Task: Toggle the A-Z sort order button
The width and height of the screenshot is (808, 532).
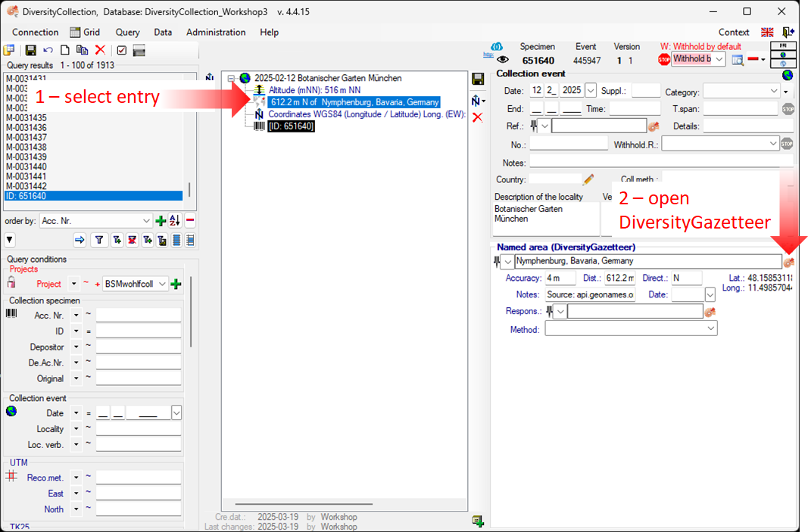Action: [x=175, y=220]
